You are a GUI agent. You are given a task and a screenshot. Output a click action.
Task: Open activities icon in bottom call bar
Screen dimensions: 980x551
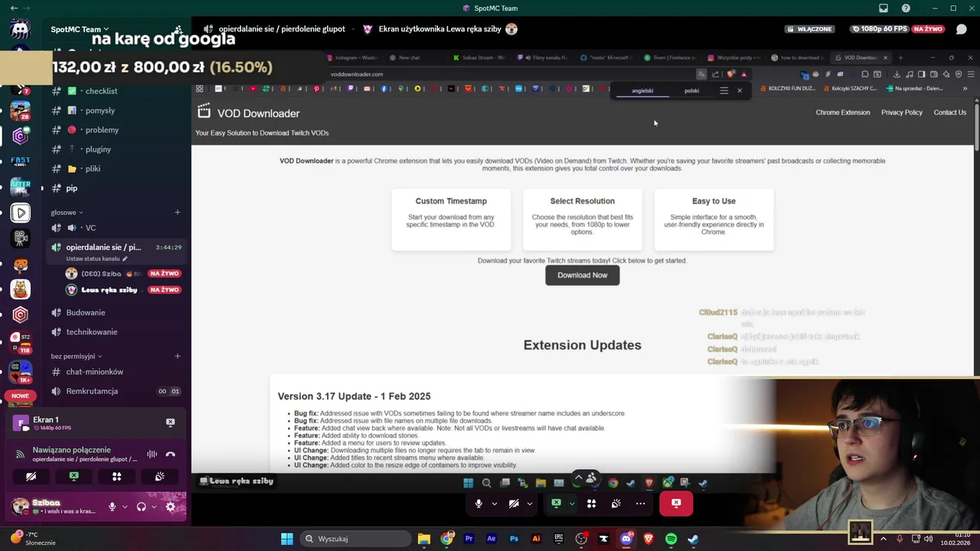(591, 504)
